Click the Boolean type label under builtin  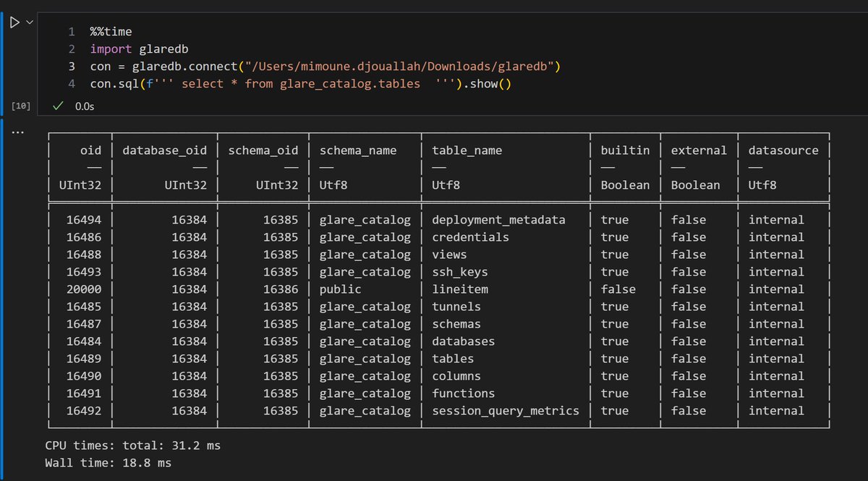coord(625,185)
